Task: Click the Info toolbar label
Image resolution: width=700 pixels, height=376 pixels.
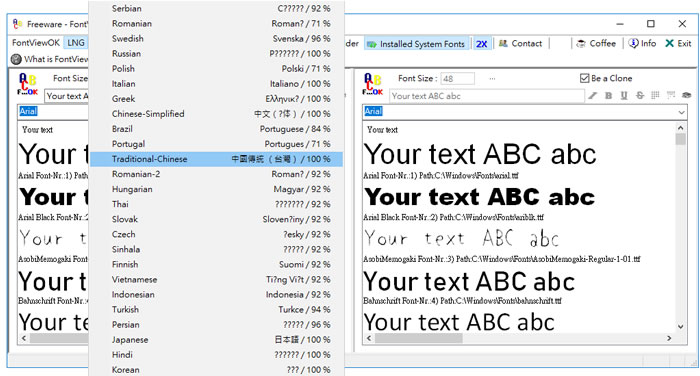Action: tap(648, 43)
